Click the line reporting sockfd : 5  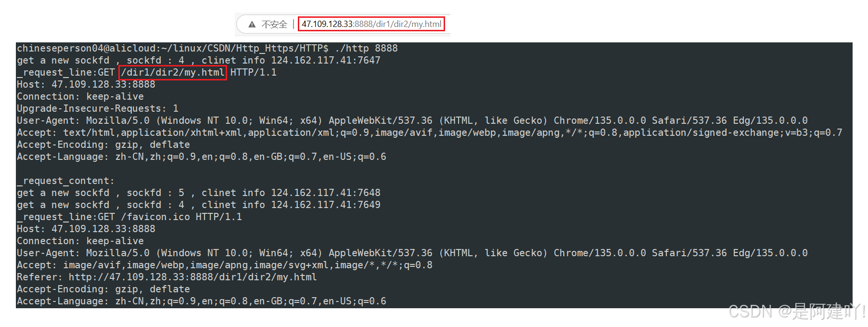[x=198, y=193]
